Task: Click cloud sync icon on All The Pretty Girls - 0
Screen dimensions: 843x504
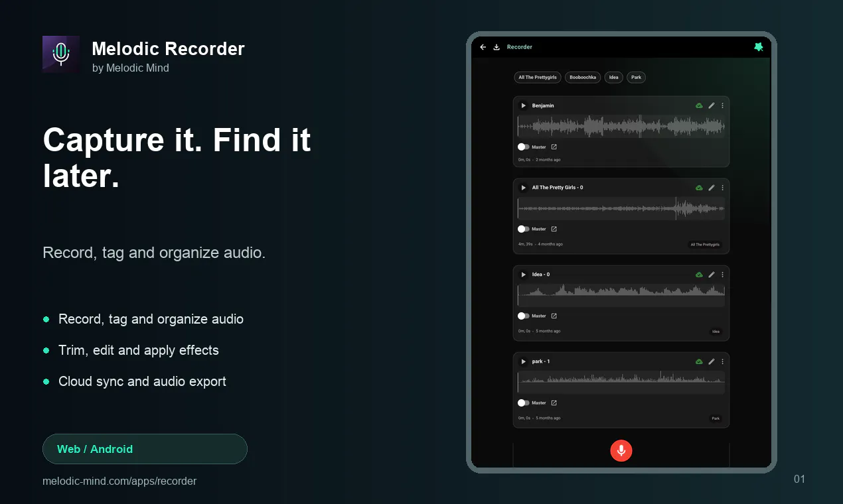Action: [x=699, y=188]
